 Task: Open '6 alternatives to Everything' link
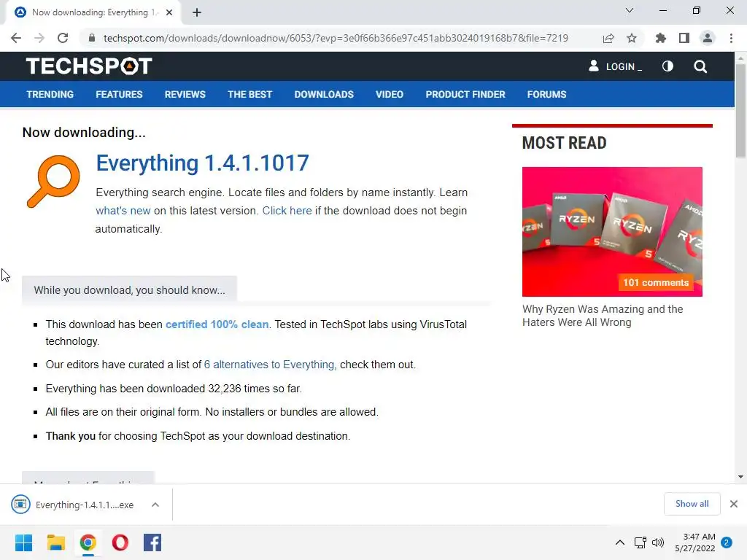pyautogui.click(x=270, y=365)
